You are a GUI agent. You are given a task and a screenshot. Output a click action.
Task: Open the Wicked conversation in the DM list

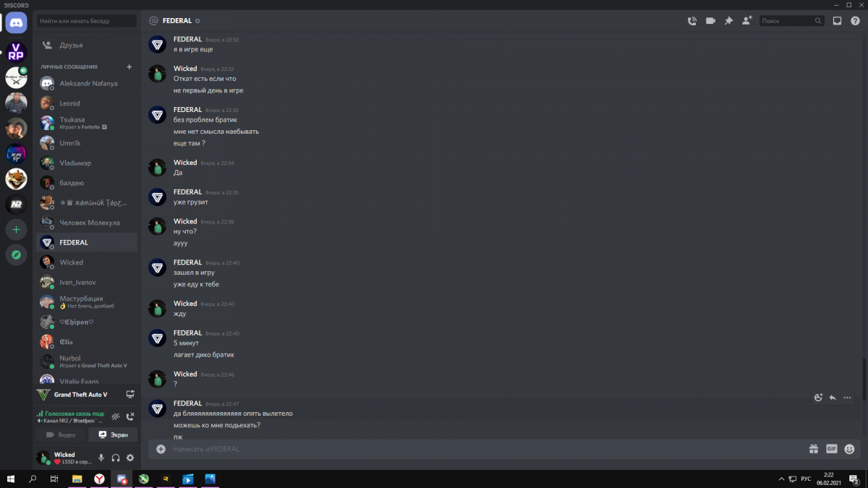click(x=87, y=262)
